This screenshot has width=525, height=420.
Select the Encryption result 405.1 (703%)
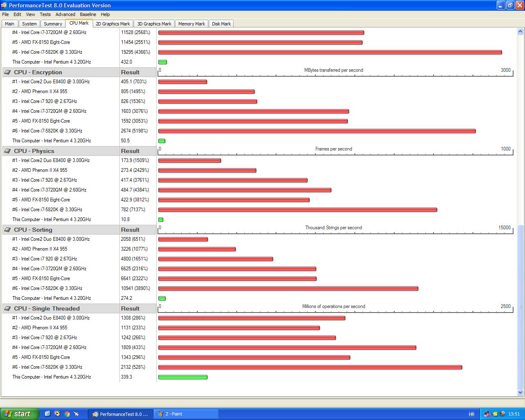tap(133, 82)
